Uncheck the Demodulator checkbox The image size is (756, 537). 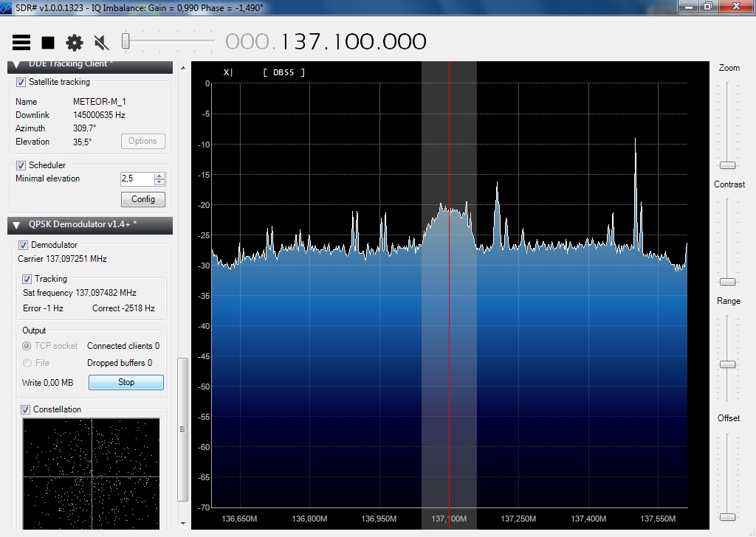click(23, 245)
